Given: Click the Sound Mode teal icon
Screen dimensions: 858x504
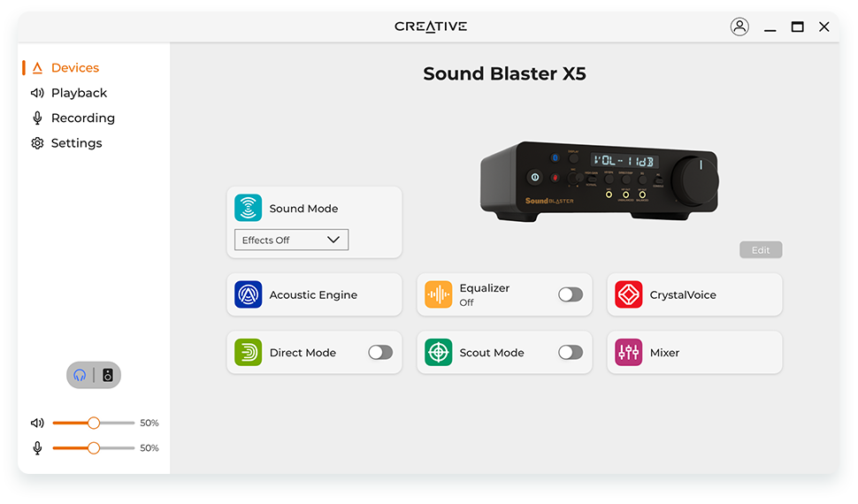Looking at the screenshot, I should pyautogui.click(x=249, y=209).
